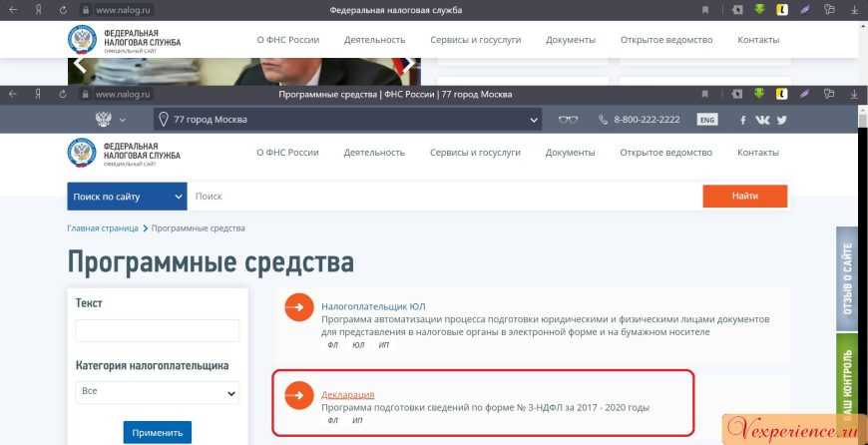The width and height of the screenshot is (868, 445).
Task: Click green extension icon in upper browser toolbar
Action: point(759,10)
